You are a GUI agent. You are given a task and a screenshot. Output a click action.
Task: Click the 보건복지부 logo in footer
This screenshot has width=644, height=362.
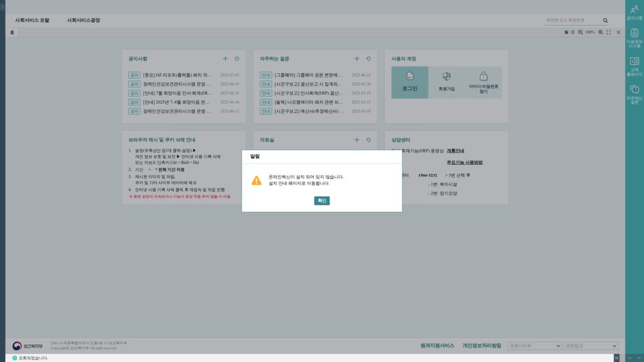pos(28,346)
